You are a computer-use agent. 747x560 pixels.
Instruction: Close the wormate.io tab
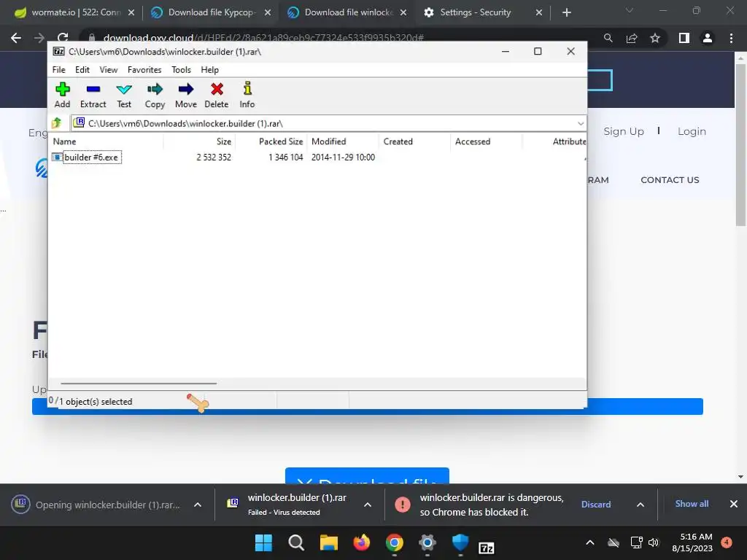[x=131, y=12]
